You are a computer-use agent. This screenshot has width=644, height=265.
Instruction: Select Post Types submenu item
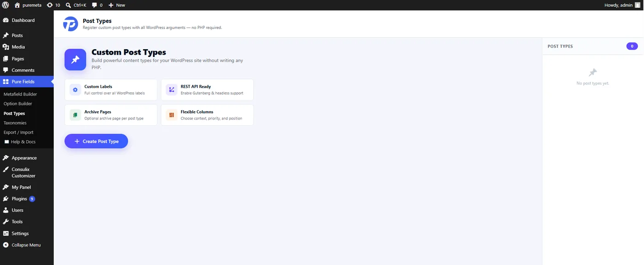tap(14, 113)
